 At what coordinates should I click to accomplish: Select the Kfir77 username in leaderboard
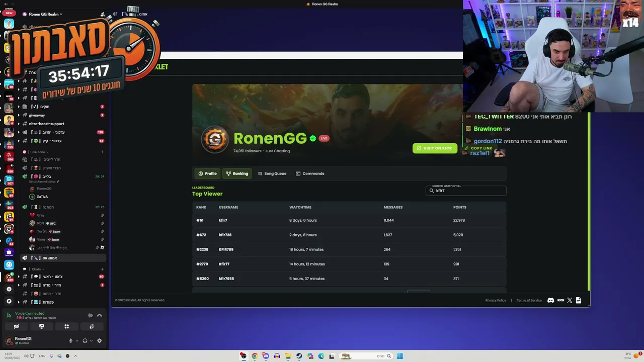pos(224,264)
